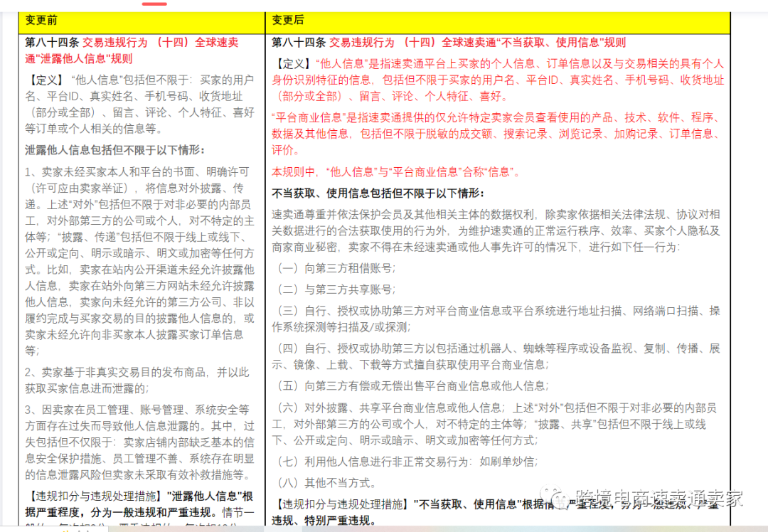The height and width of the screenshot is (532, 768).
Task: Click left bold text "泄露他人信息"根据严重程度
Action: 139,504
